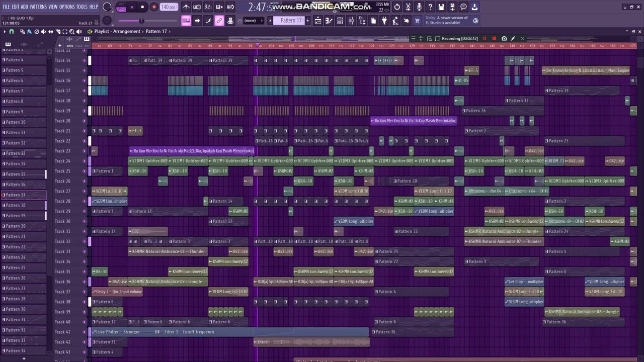The width and height of the screenshot is (644, 362).
Task: Toggle step editing mode arrow
Action: tap(197, 21)
